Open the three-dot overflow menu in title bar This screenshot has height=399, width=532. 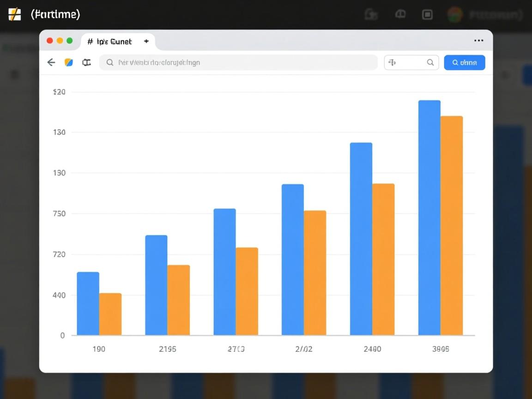point(478,41)
